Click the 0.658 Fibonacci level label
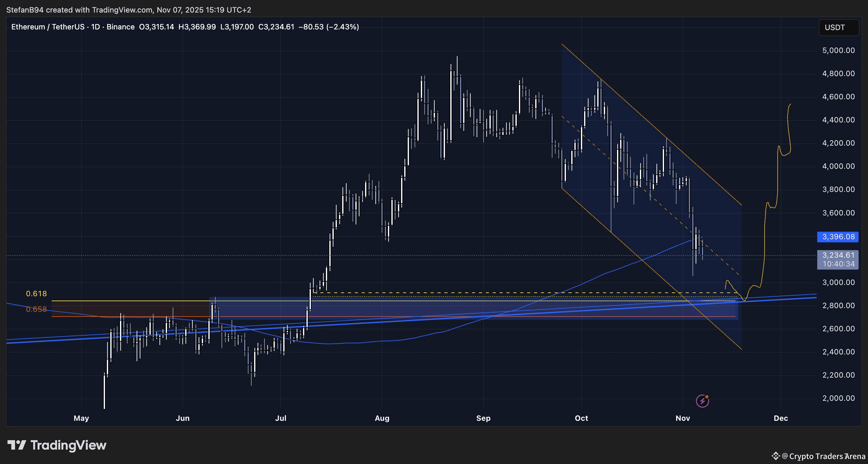 point(36,309)
